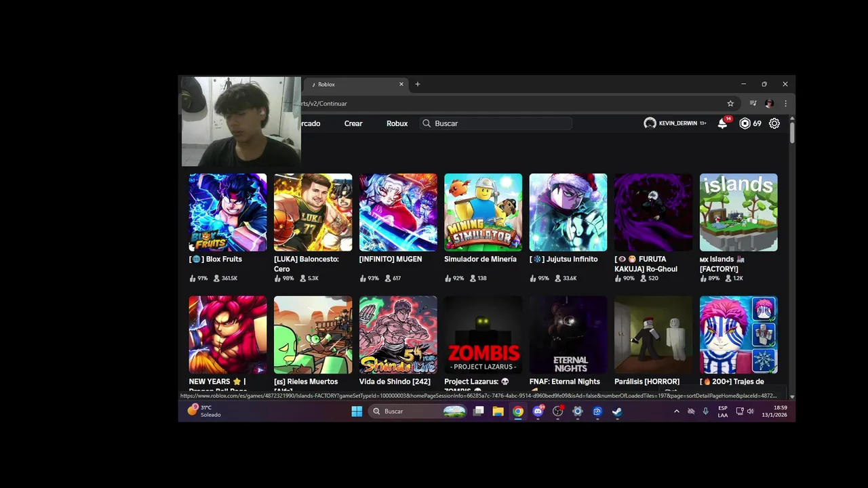Click the microphone tray icon

point(705,411)
